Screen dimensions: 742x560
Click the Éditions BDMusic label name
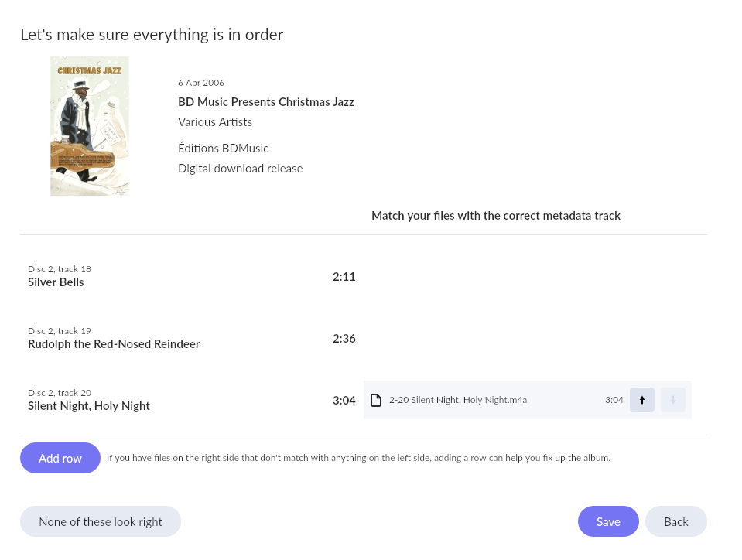click(x=224, y=148)
